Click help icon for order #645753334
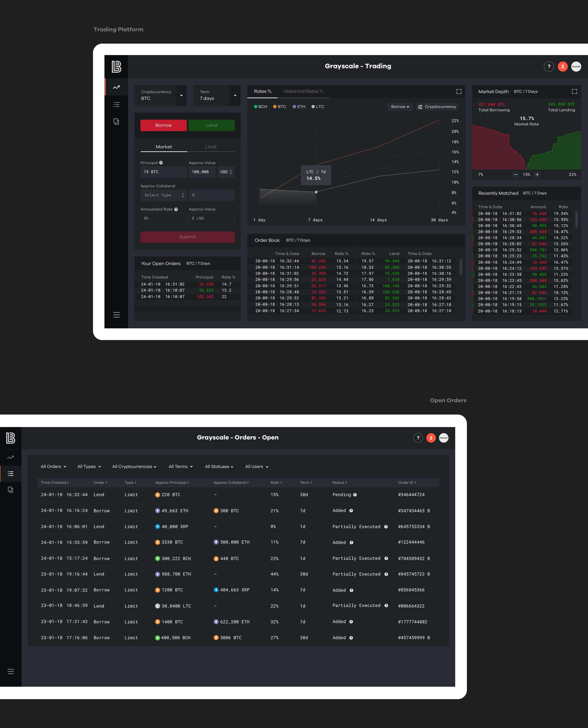This screenshot has height=728, width=588. [386, 527]
